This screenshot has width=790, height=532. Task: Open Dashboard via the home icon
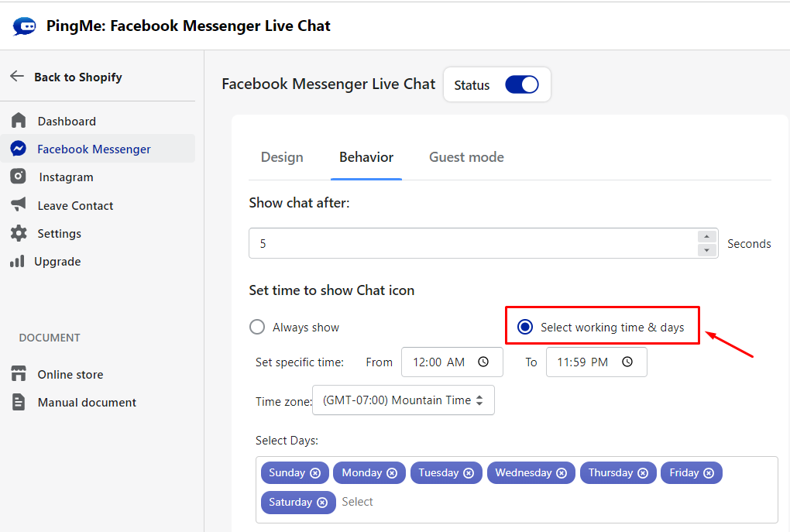(x=19, y=121)
